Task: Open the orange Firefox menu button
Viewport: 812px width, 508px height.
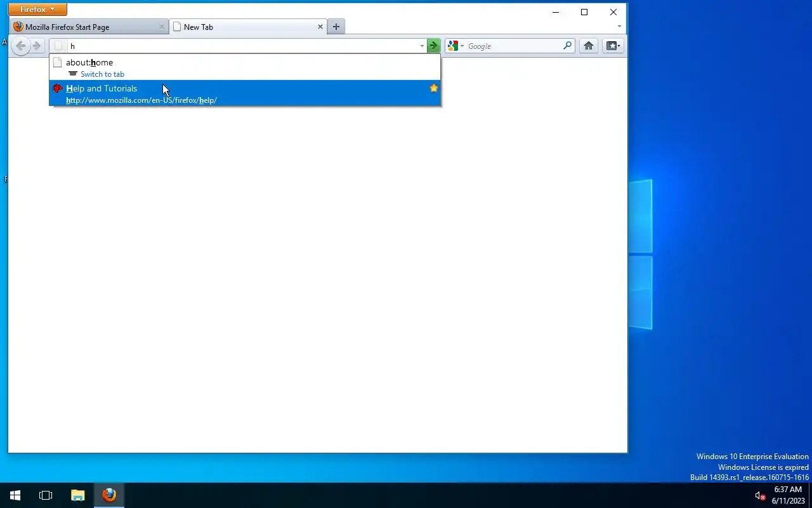Action: point(37,10)
